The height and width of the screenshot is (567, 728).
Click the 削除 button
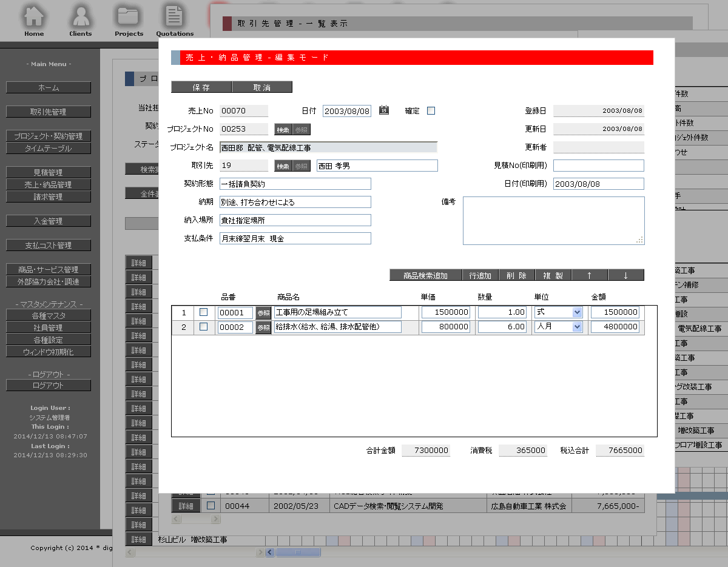(517, 275)
